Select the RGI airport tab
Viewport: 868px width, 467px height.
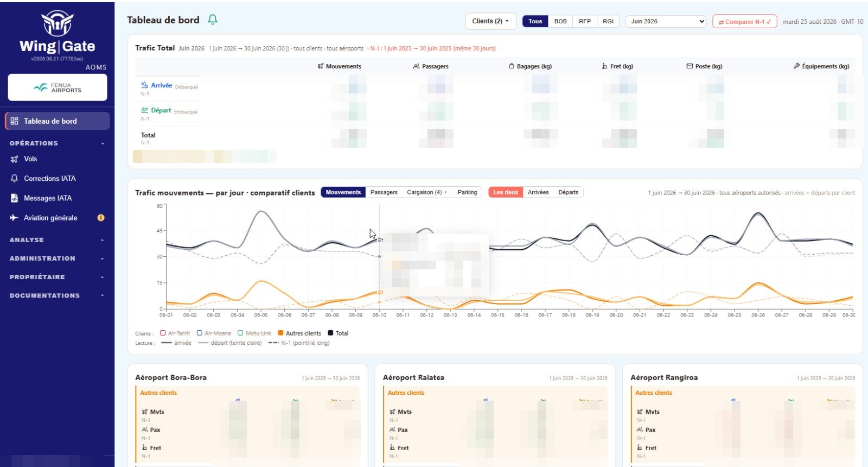[x=608, y=21]
